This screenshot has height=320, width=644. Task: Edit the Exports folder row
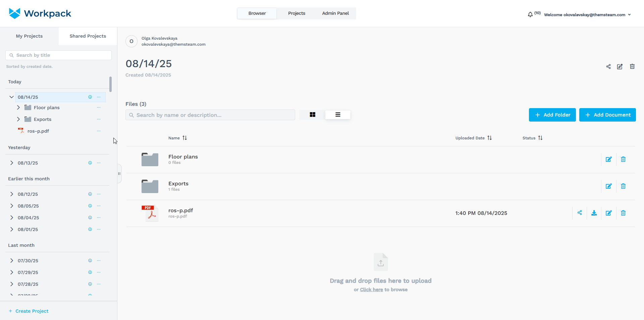tap(609, 186)
